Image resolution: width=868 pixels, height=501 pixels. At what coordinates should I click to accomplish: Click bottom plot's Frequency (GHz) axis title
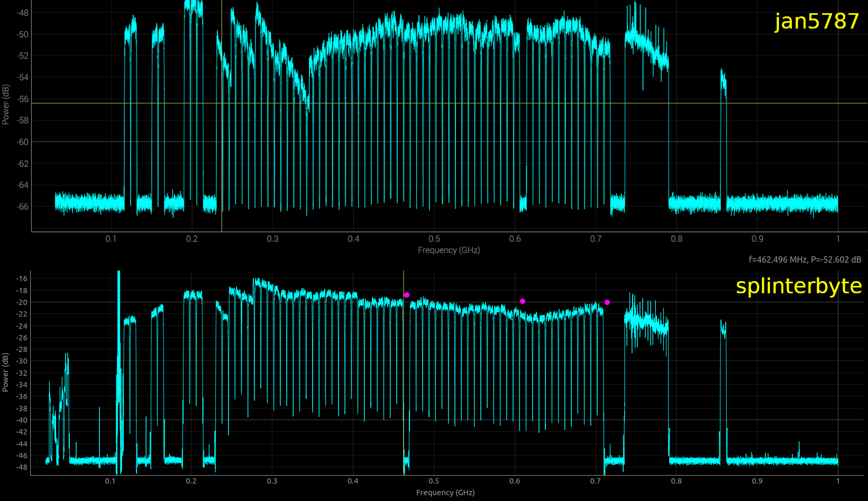pos(445,493)
